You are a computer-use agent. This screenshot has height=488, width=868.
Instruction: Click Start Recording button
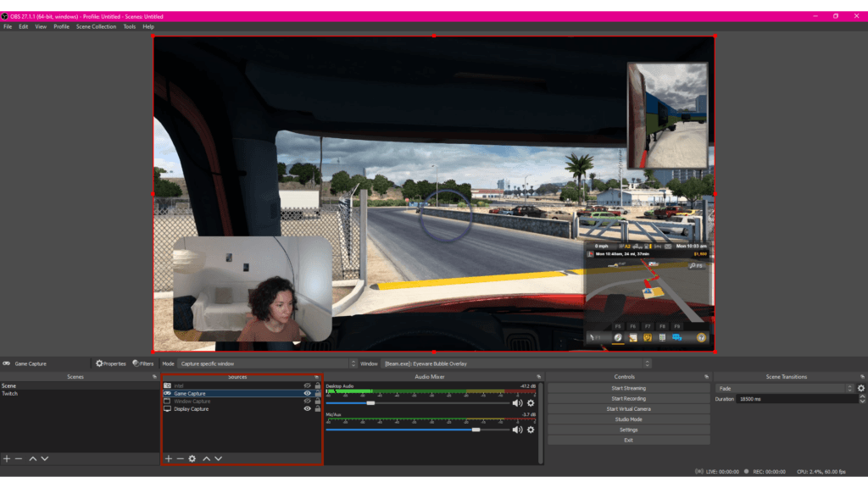pyautogui.click(x=628, y=399)
